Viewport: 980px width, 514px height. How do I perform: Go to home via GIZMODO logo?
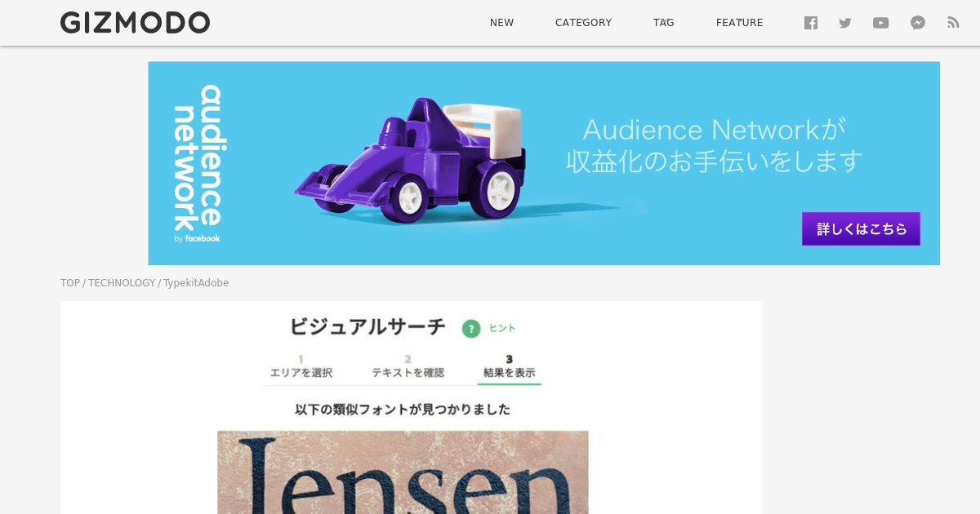click(x=135, y=23)
